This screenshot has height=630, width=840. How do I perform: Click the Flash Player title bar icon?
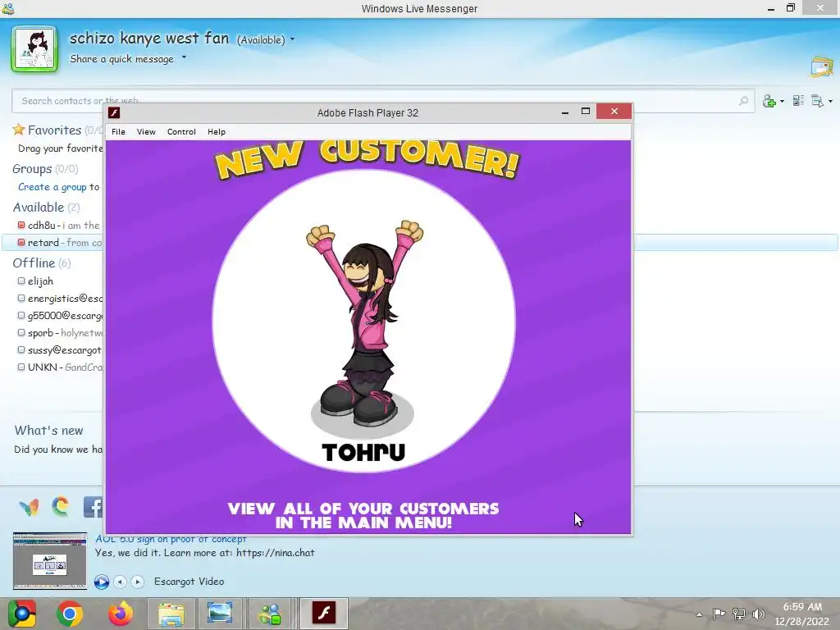[x=114, y=112]
